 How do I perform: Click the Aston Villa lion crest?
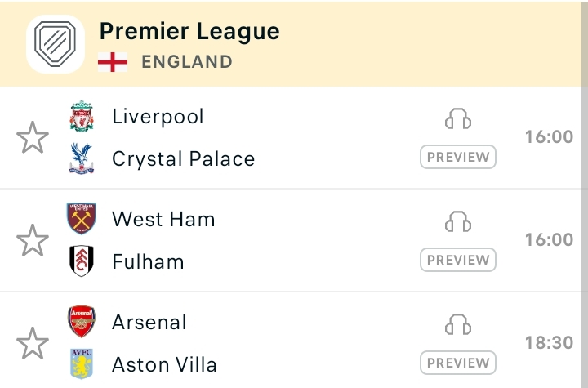click(x=82, y=363)
